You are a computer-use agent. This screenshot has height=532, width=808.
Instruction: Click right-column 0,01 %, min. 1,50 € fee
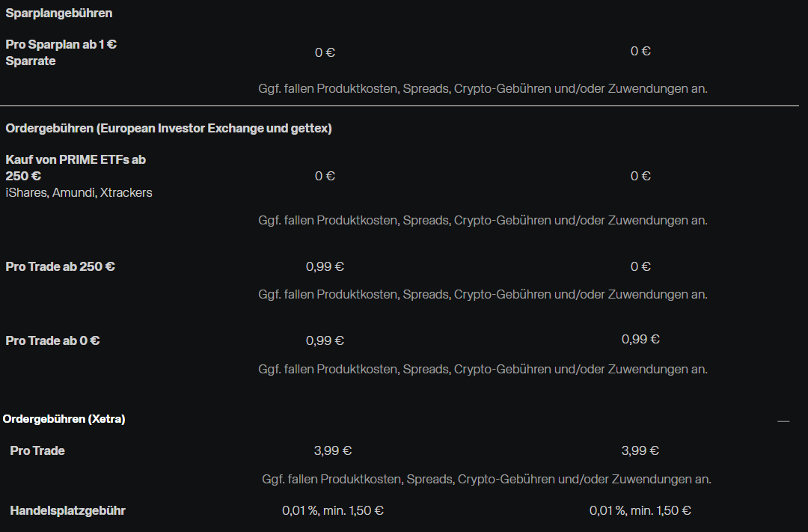(x=640, y=510)
